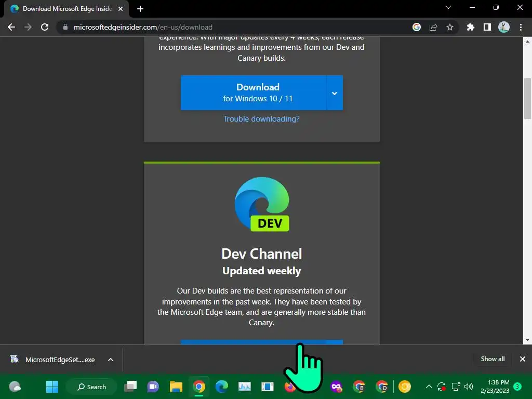Bookmark this page with the star icon
Screen dimensions: 532x399
coord(450,27)
